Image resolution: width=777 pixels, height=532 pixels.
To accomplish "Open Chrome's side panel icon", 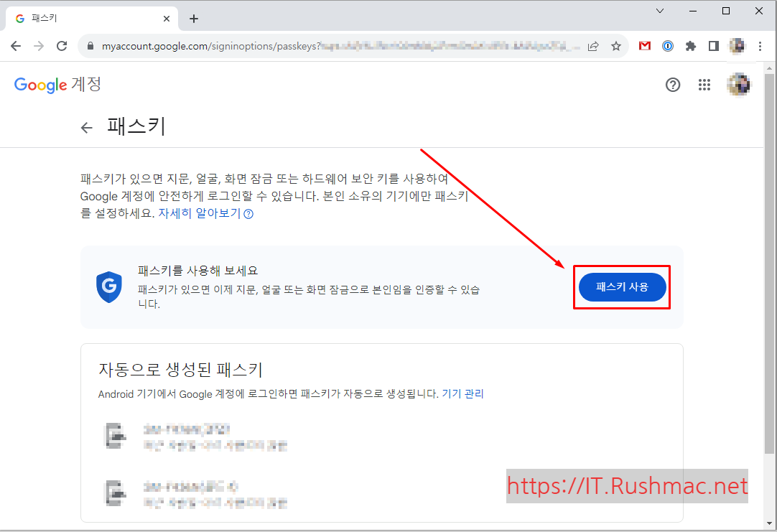I will pos(713,45).
